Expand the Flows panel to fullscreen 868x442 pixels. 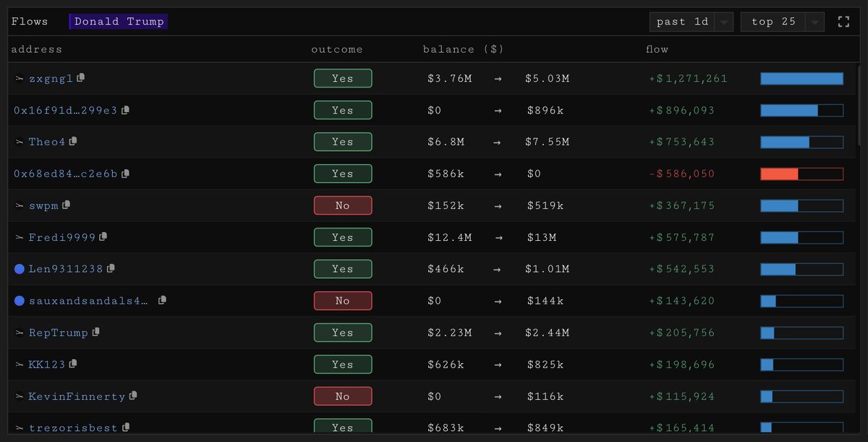coord(843,22)
